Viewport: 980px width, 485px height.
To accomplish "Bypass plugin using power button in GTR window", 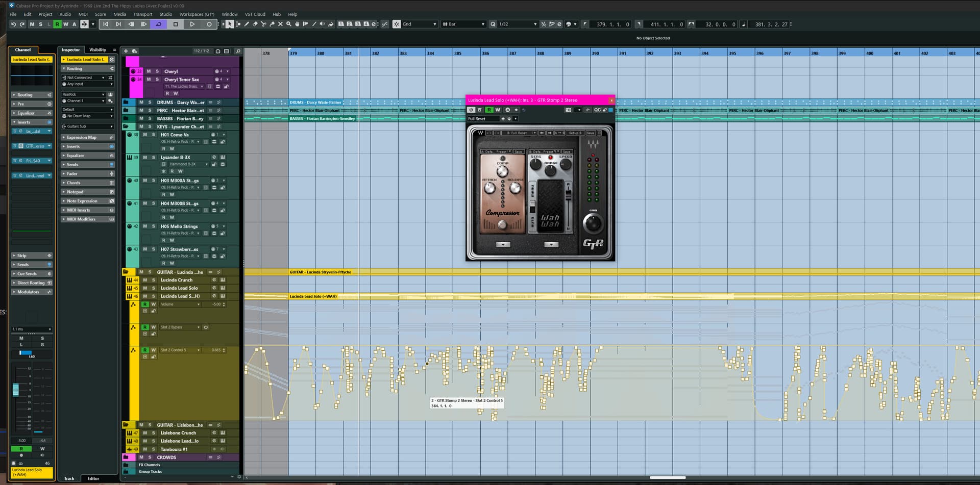I will point(471,110).
